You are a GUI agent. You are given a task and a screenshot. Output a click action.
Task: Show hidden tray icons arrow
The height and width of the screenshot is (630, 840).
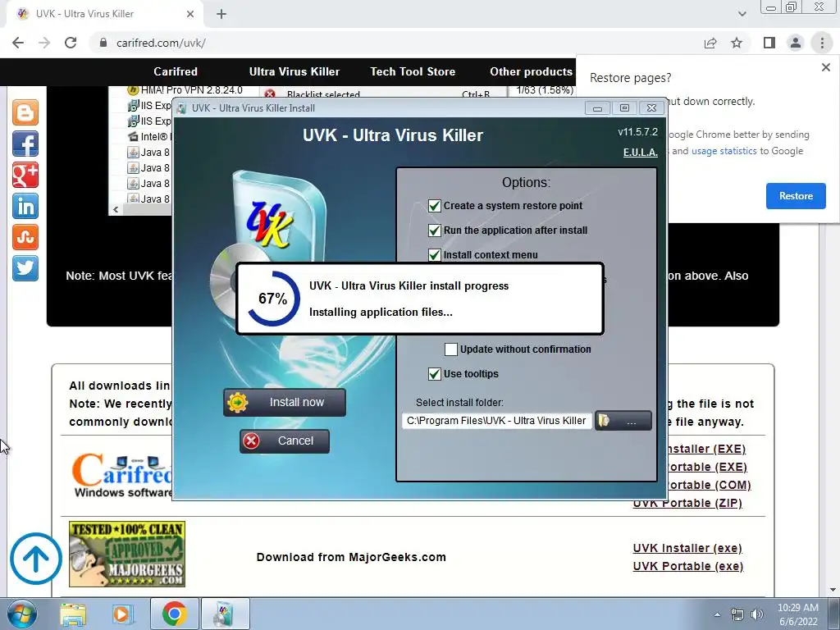pyautogui.click(x=717, y=614)
